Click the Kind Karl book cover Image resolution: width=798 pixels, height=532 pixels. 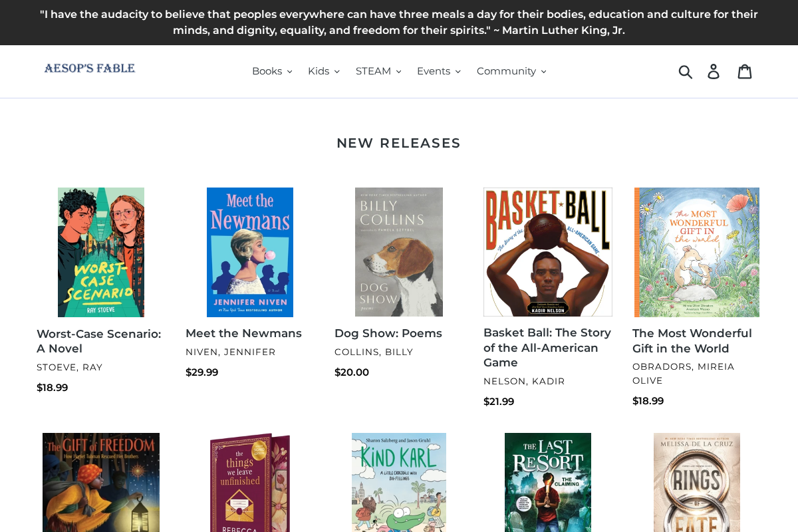point(398,482)
